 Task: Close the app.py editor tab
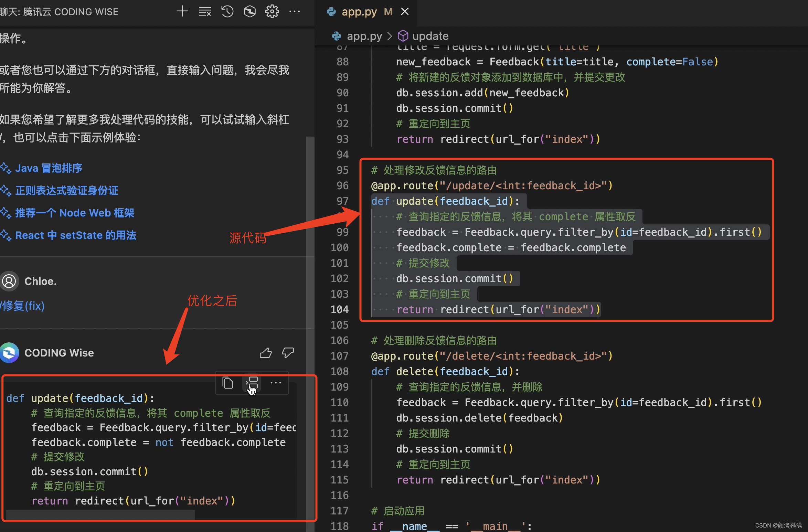(x=405, y=12)
